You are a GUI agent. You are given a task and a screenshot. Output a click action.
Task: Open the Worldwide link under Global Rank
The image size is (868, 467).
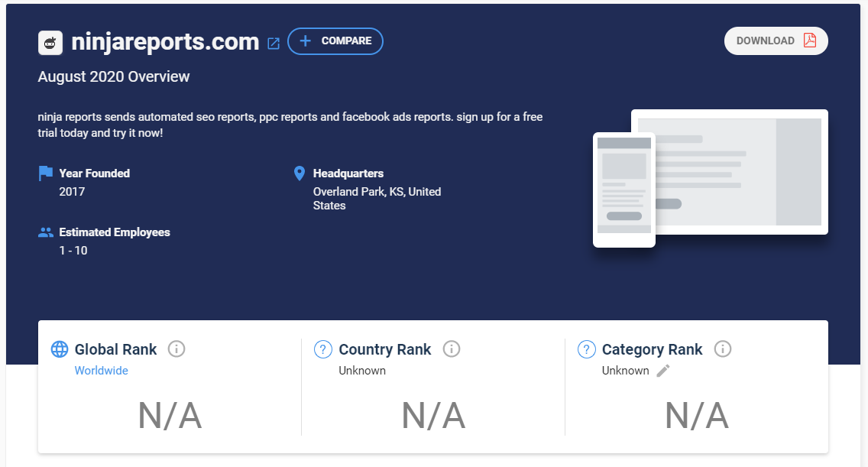point(101,370)
